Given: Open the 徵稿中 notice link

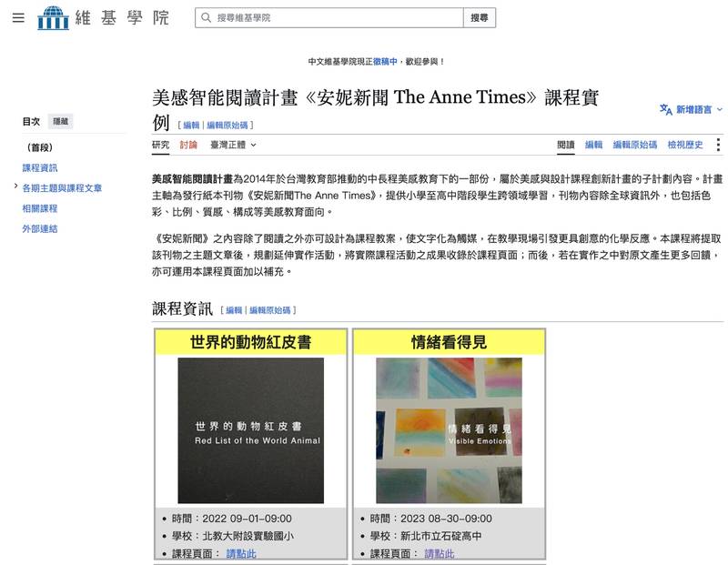Looking at the screenshot, I should coord(385,61).
